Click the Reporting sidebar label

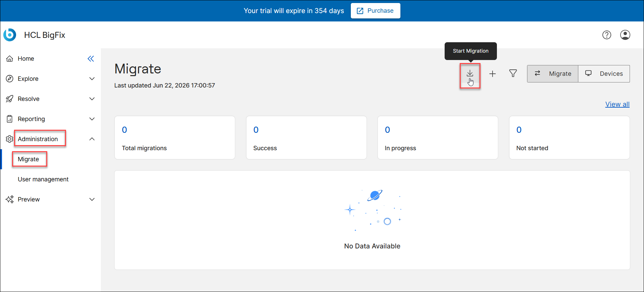[x=31, y=119]
